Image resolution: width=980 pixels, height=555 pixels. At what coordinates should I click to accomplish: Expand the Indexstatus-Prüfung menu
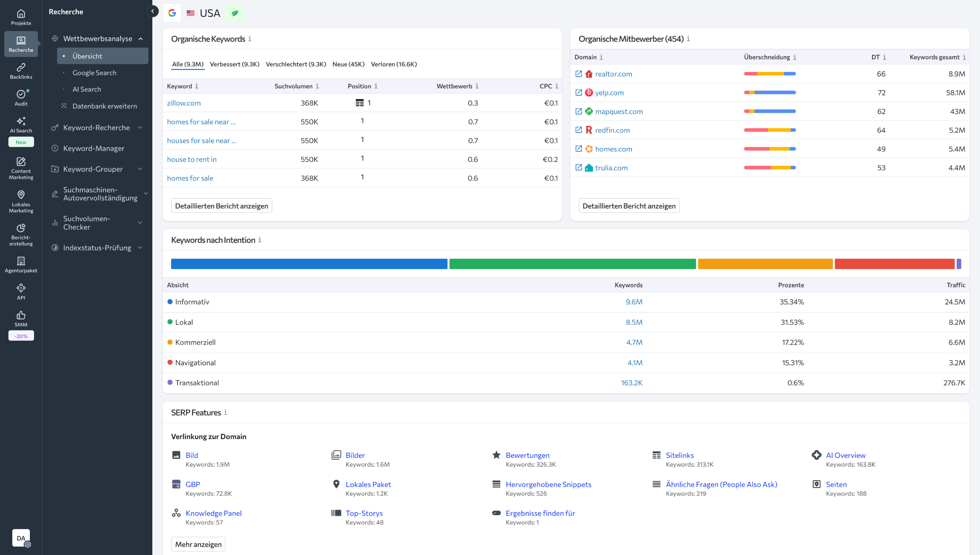140,248
